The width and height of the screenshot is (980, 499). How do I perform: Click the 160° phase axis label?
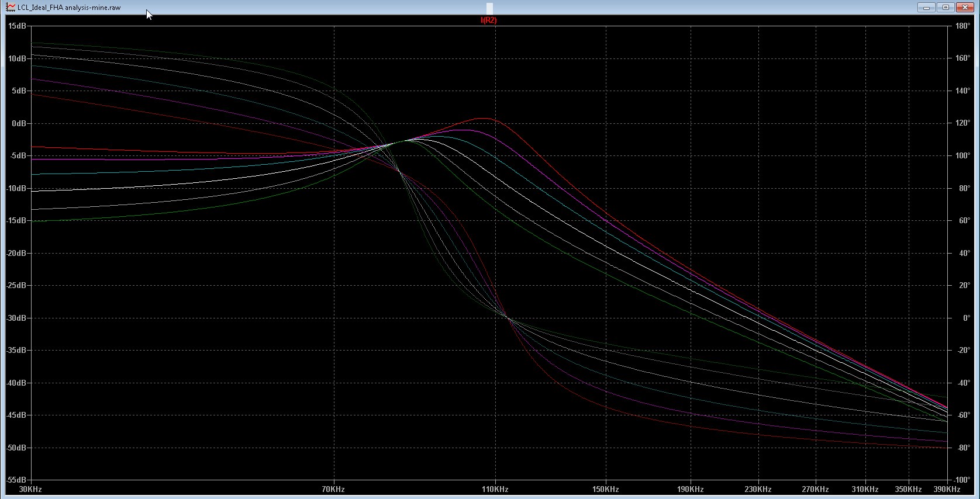pos(962,58)
